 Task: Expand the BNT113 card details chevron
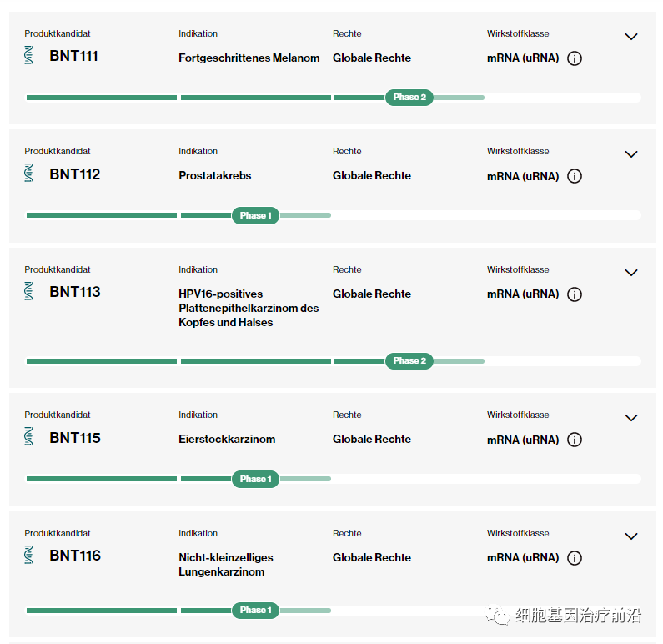pos(631,273)
